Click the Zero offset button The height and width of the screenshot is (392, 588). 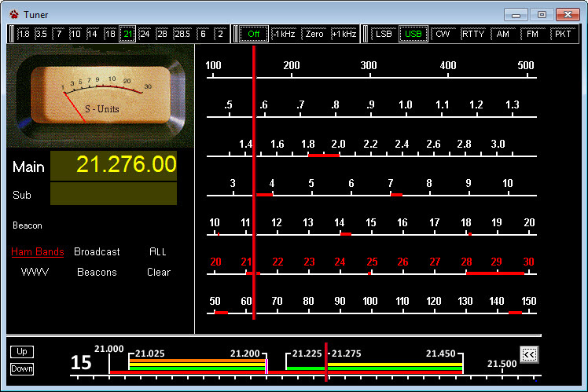click(x=314, y=34)
